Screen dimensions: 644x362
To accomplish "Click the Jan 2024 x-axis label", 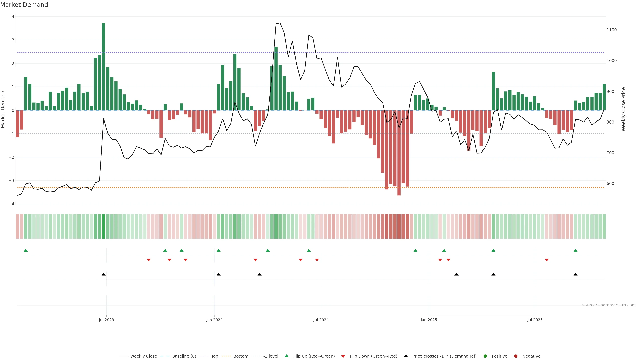I will pos(214,320).
